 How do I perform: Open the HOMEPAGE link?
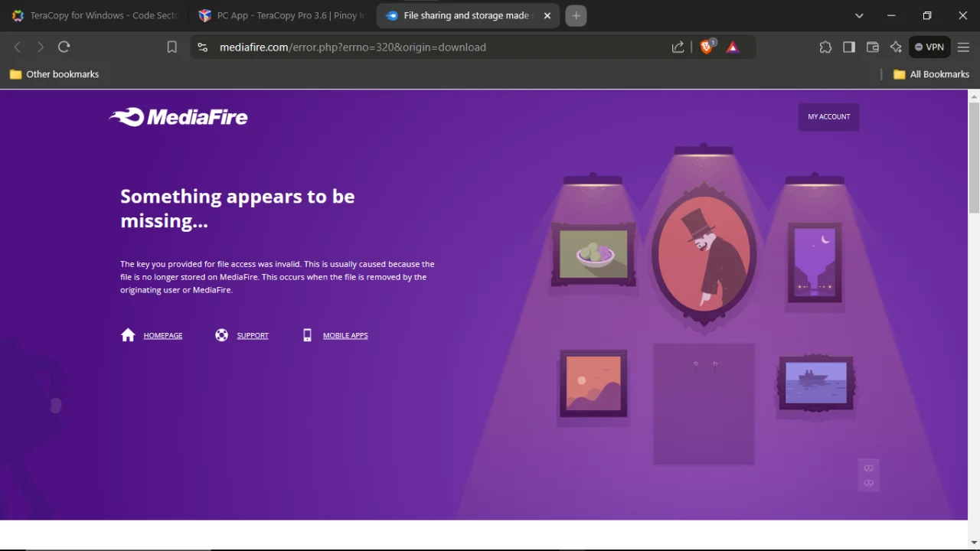point(163,335)
